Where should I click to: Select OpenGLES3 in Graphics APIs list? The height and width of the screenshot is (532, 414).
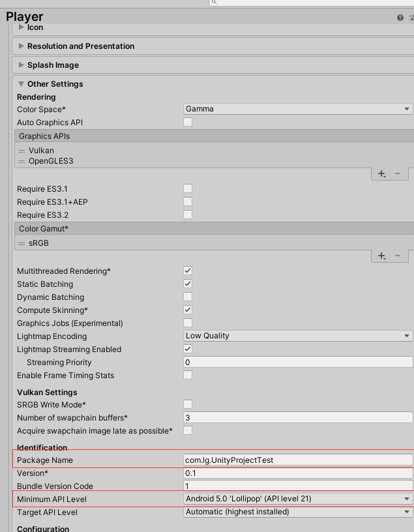tap(51, 161)
